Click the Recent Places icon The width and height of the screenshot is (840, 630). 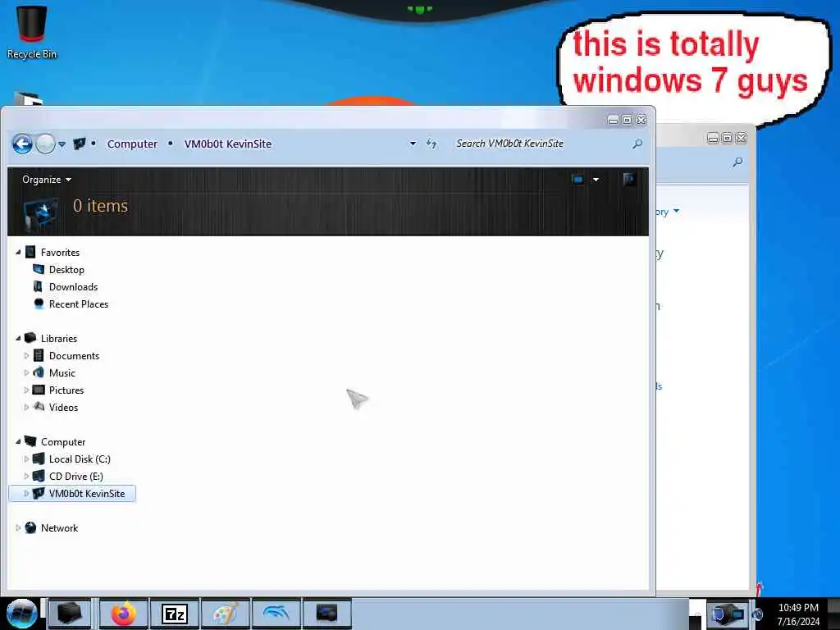[39, 304]
